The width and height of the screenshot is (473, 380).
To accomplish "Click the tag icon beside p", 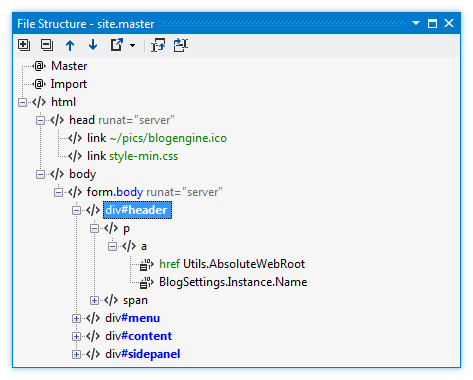I will [111, 228].
